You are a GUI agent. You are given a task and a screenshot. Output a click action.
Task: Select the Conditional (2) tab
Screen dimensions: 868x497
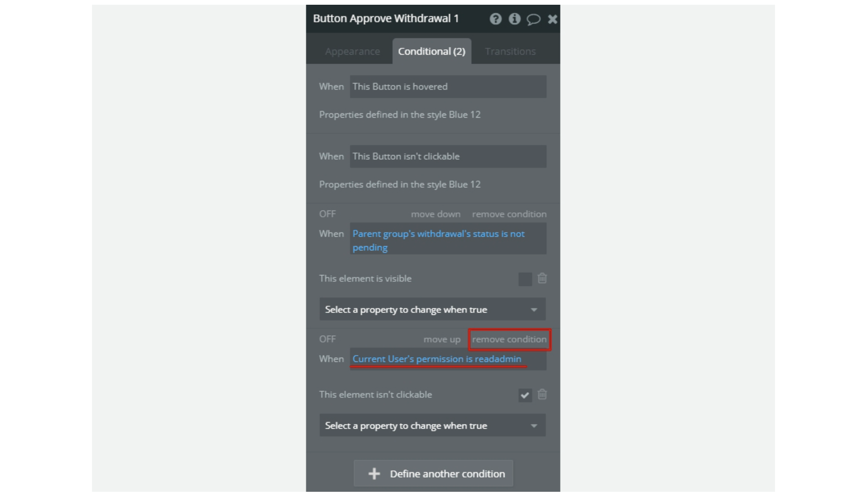point(432,51)
